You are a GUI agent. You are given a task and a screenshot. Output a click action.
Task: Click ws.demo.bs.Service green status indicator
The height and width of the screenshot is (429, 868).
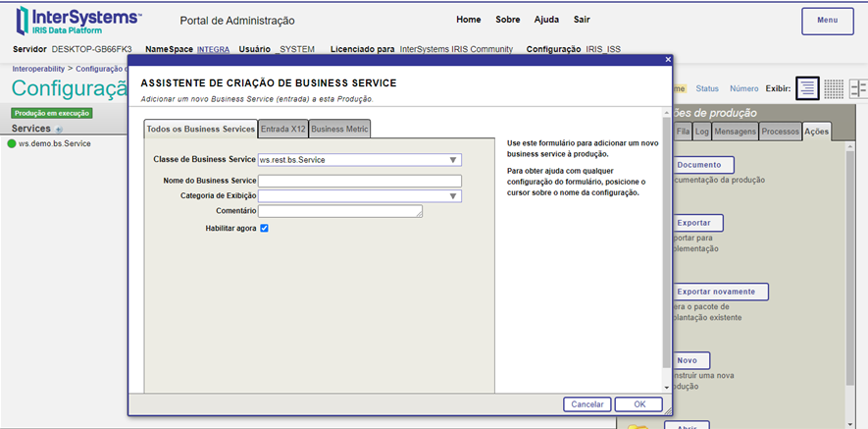point(12,144)
